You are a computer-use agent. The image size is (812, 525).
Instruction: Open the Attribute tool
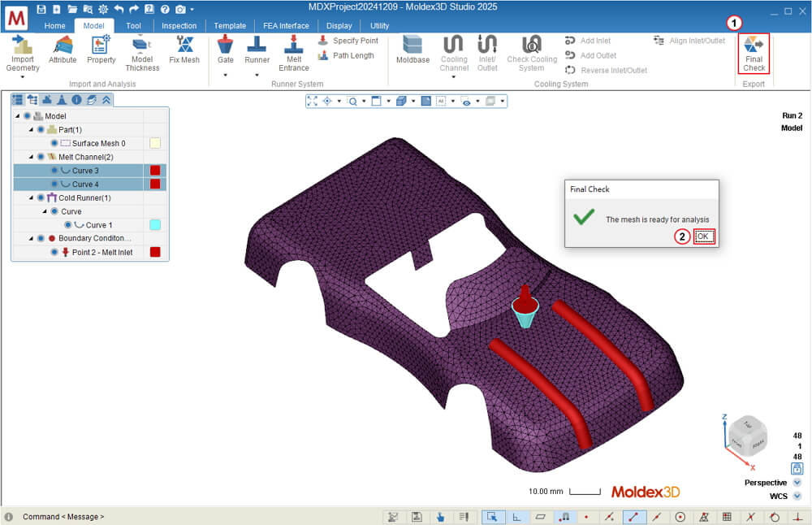pyautogui.click(x=63, y=50)
